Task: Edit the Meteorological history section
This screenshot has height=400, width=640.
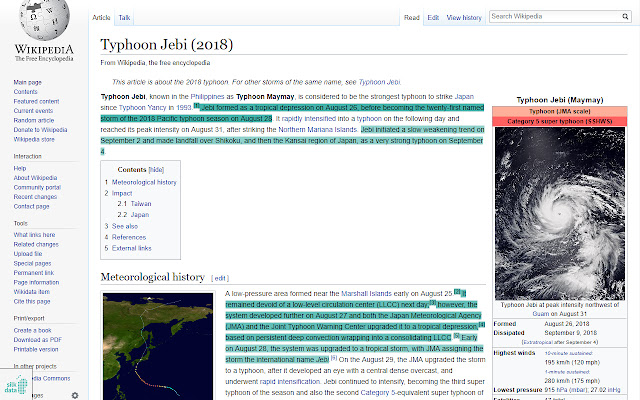Action: coord(220,278)
